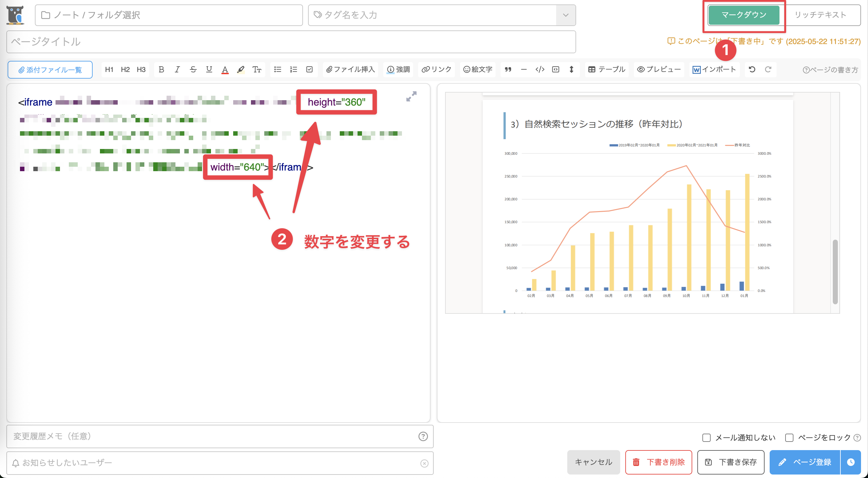The image size is (868, 478).
Task: Insert a checkbox task list
Action: pos(309,69)
